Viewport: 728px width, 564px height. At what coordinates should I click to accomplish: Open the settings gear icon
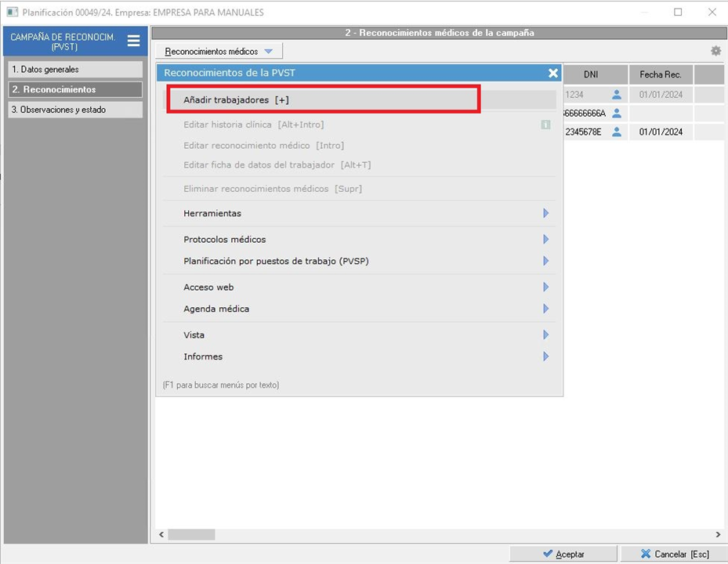coord(715,51)
